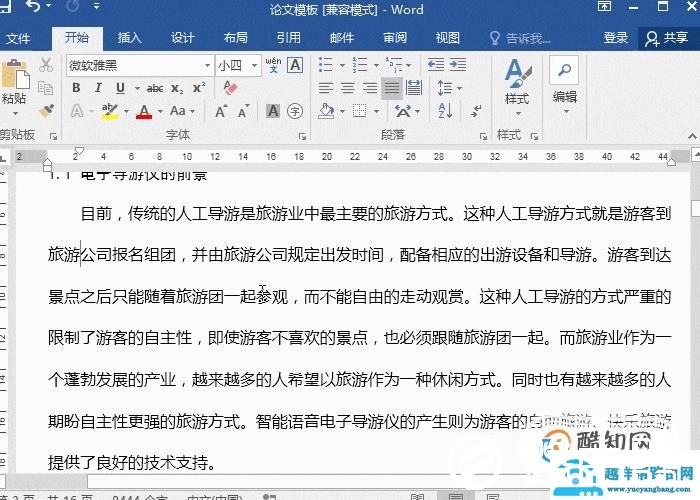700x500 pixels.
Task: Toggle character shading A icon
Action: pos(273,111)
